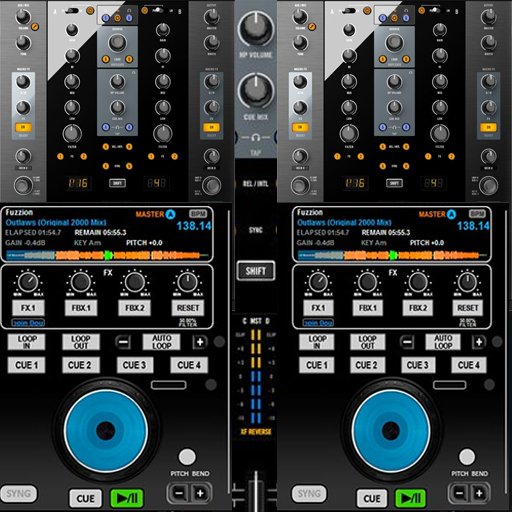Toggle SYNC label on center strip
Image resolution: width=512 pixels, height=512 pixels.
tap(256, 230)
